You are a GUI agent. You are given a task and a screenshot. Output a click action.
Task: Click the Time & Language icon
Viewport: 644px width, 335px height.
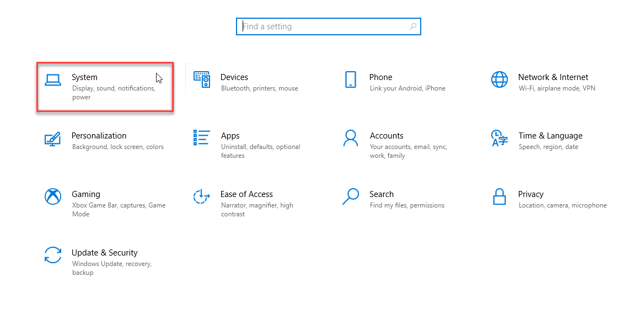point(500,138)
